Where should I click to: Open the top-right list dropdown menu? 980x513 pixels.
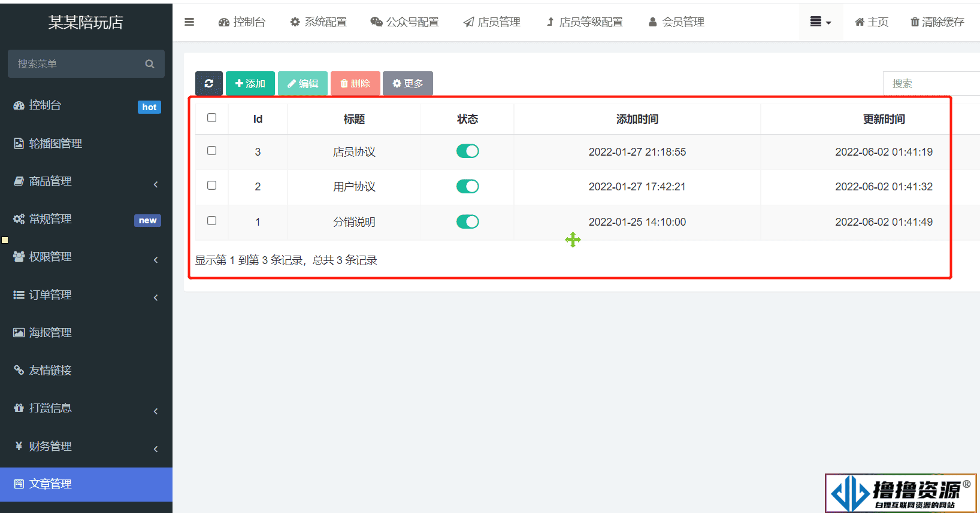(821, 22)
